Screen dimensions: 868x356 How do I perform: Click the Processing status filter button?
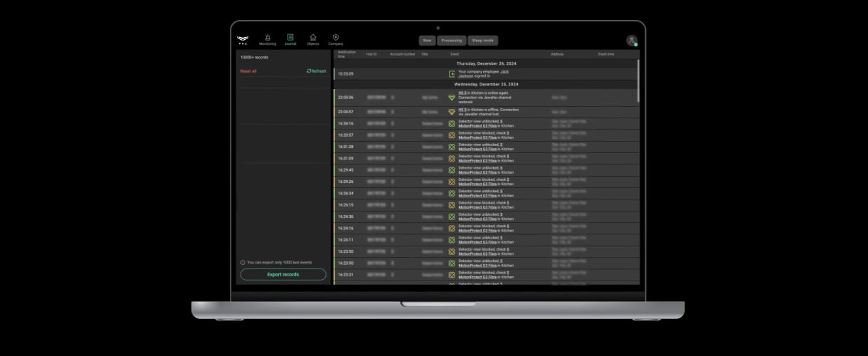pyautogui.click(x=452, y=41)
